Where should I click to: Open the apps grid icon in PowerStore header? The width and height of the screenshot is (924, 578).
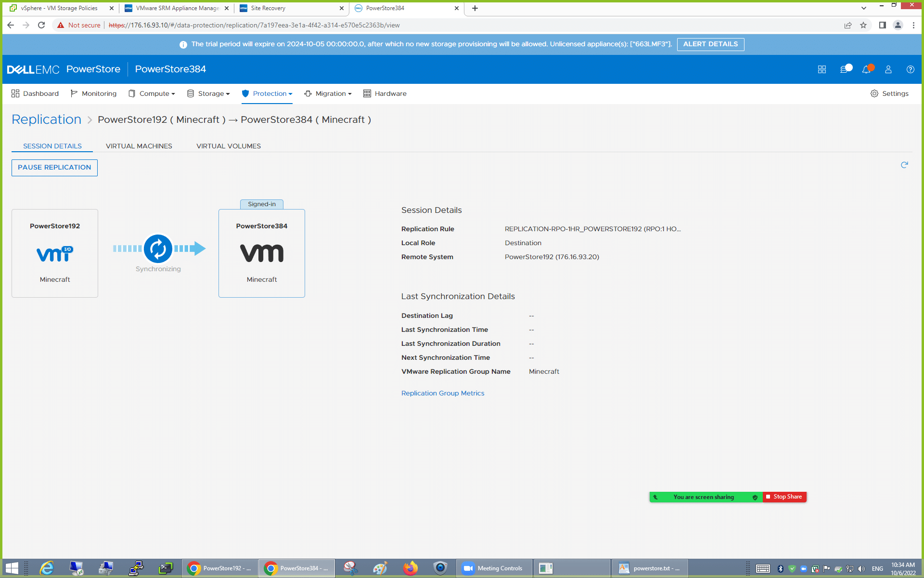(822, 69)
